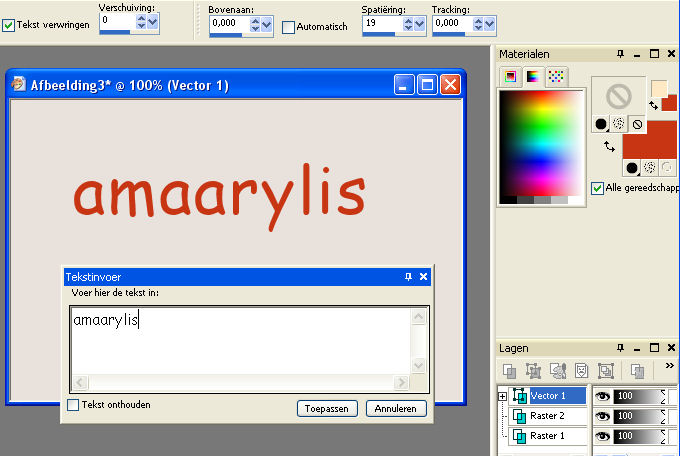This screenshot has height=456, width=680.
Task: Click background material Color style button
Action: point(632,168)
